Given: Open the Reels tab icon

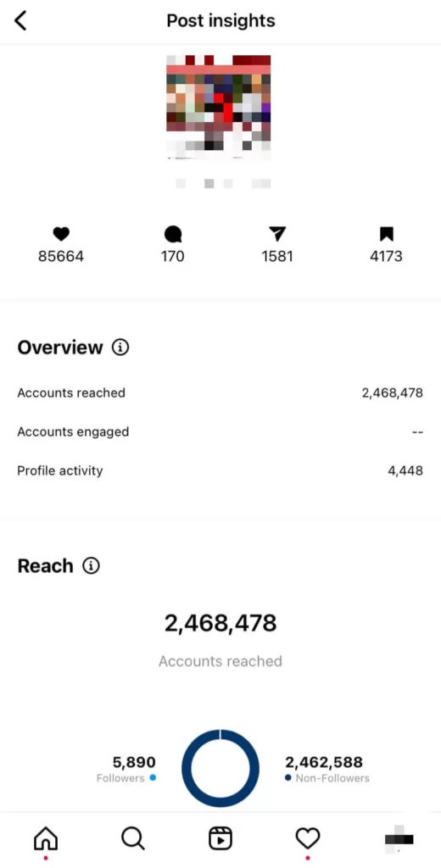Looking at the screenshot, I should (220, 839).
